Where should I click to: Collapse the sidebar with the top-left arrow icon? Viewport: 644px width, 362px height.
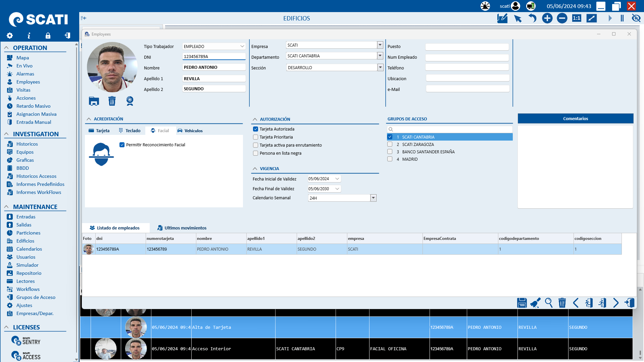pos(84,18)
